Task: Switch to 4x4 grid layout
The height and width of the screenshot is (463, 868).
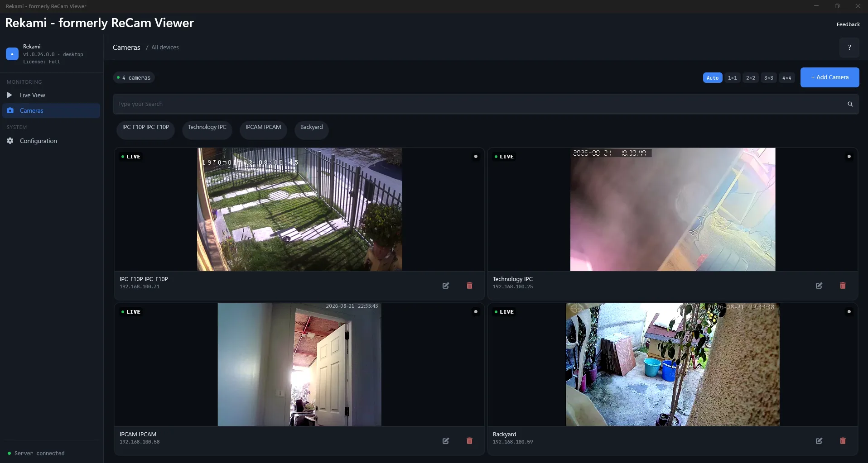Action: point(787,78)
